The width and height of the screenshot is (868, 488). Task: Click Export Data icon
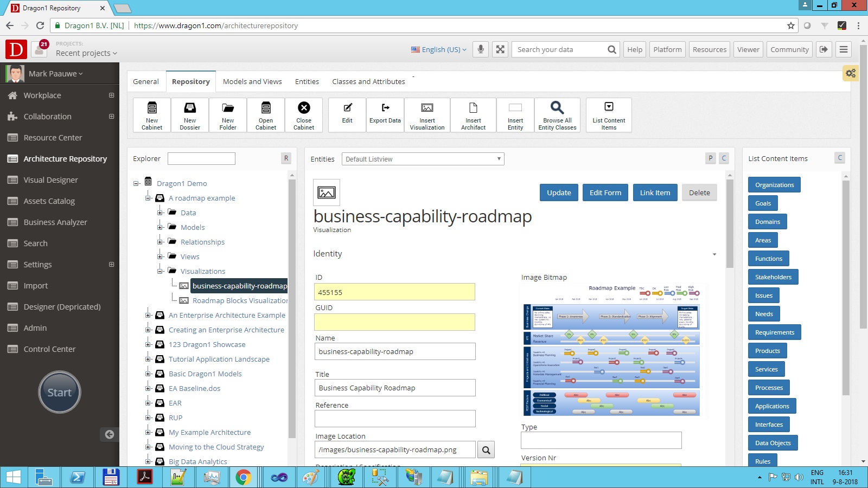385,115
